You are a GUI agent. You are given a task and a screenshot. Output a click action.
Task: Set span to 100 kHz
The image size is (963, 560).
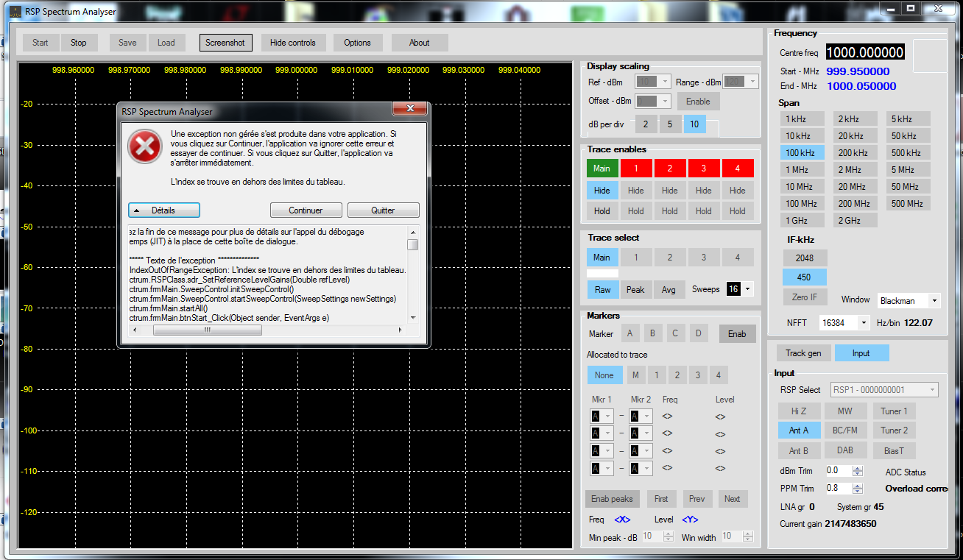tap(802, 153)
